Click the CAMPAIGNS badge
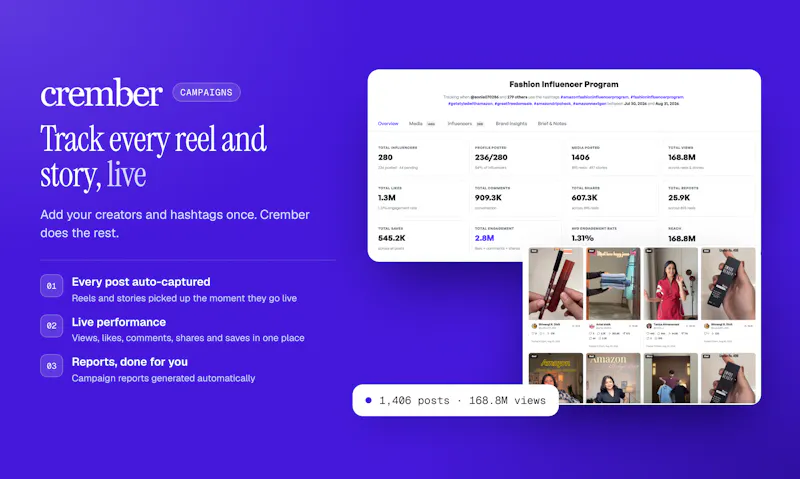The width and height of the screenshot is (800, 479). (206, 92)
